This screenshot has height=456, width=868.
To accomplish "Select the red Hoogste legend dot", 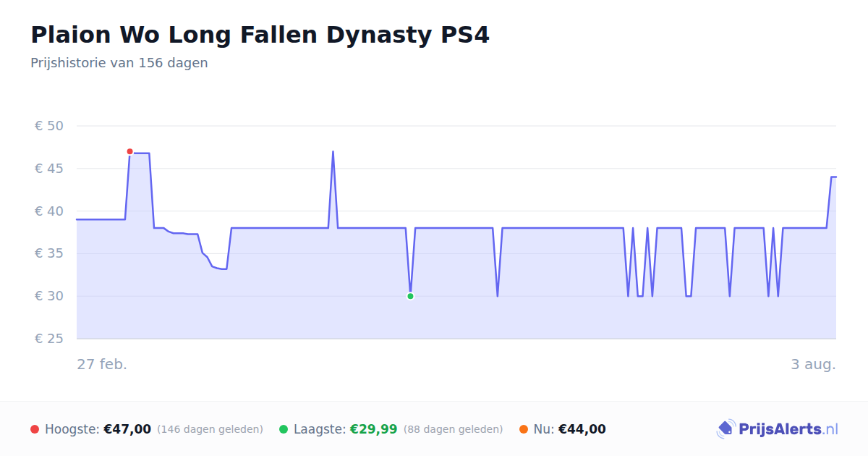I will pyautogui.click(x=35, y=429).
